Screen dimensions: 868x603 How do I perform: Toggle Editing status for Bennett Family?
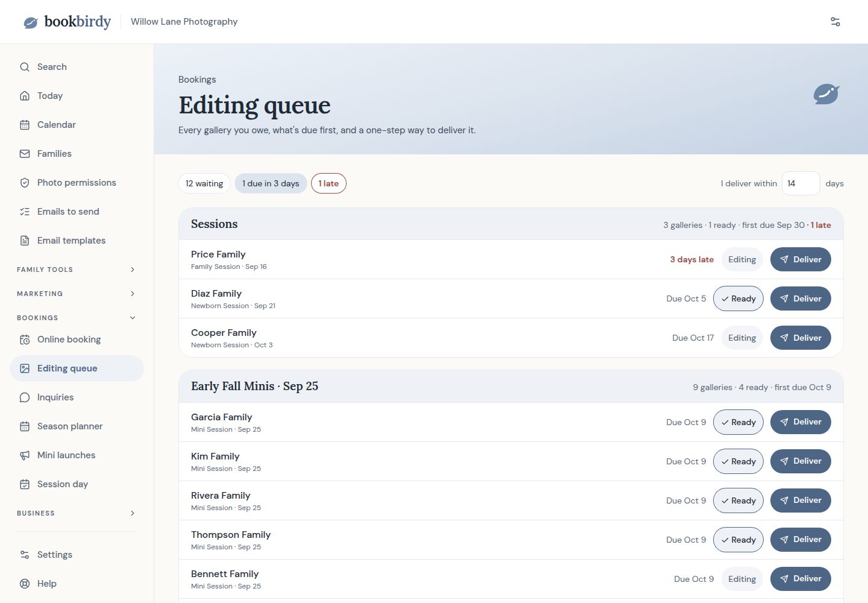click(742, 579)
